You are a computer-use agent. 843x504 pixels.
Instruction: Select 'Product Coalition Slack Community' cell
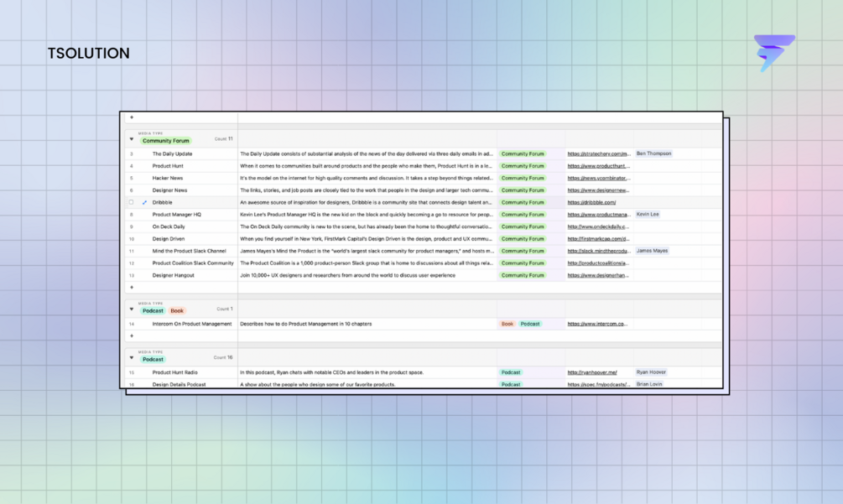tap(193, 263)
